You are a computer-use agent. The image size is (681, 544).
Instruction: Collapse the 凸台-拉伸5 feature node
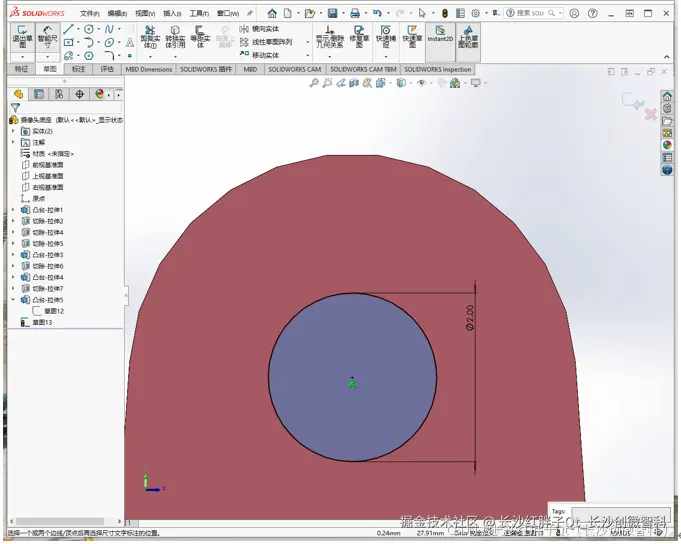tap(13, 300)
